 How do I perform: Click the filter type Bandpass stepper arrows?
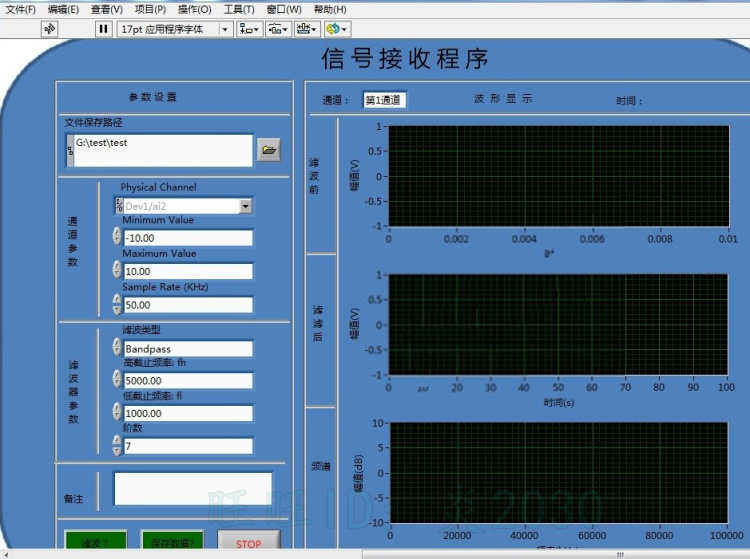coord(117,347)
